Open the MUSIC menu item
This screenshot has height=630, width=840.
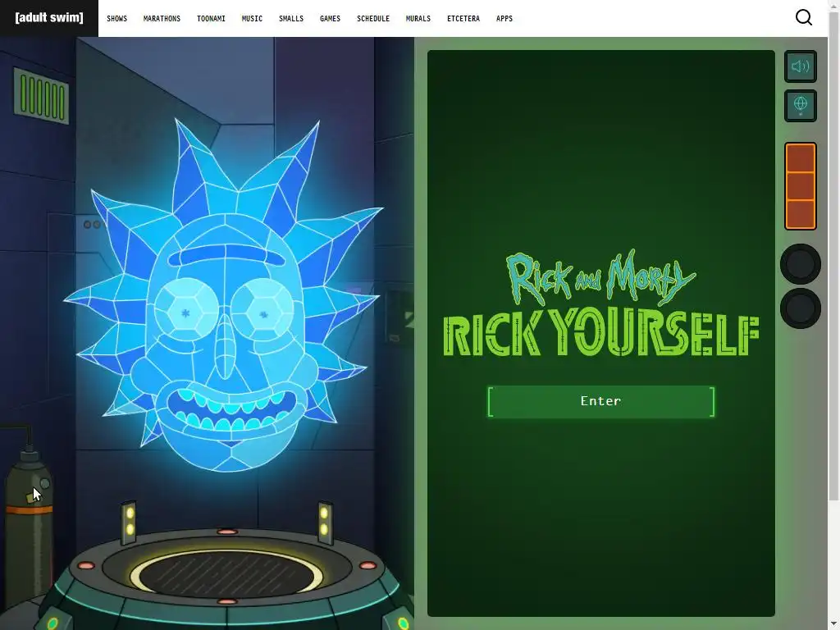point(252,19)
